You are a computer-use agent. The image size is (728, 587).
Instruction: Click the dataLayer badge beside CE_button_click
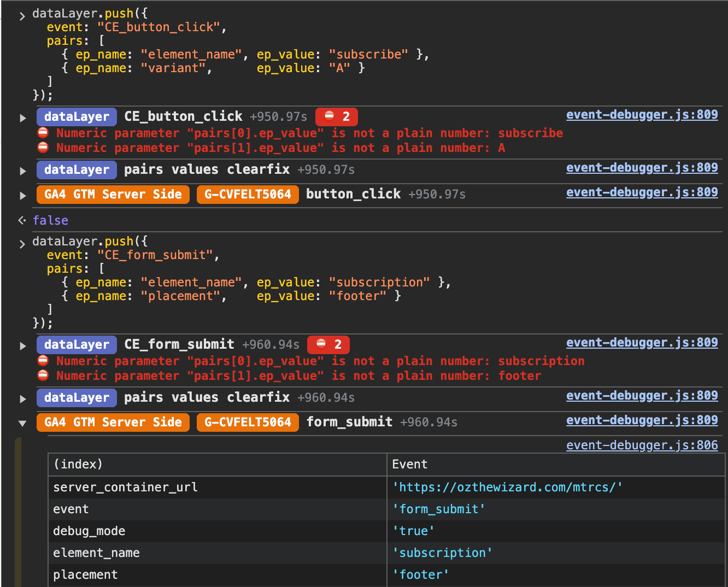77,117
